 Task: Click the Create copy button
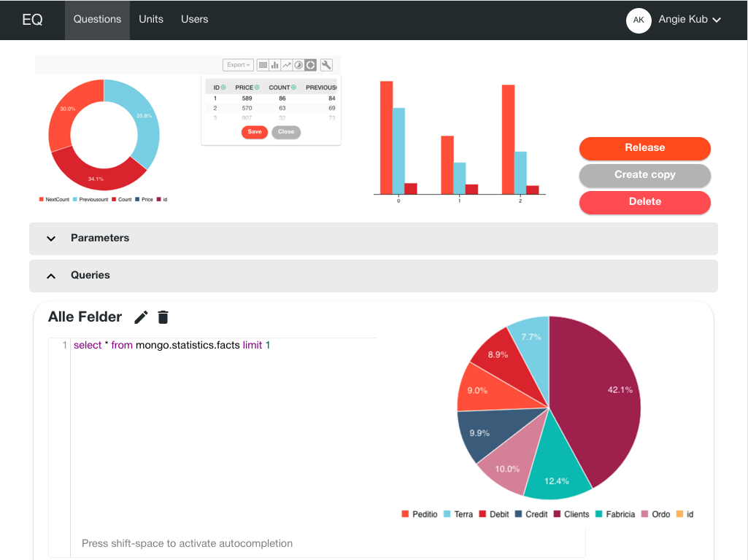(644, 175)
